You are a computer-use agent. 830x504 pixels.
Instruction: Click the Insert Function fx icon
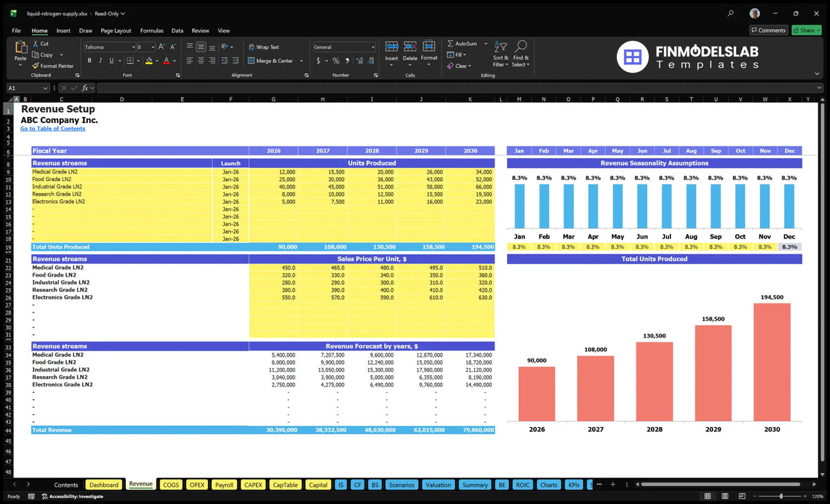tap(85, 88)
